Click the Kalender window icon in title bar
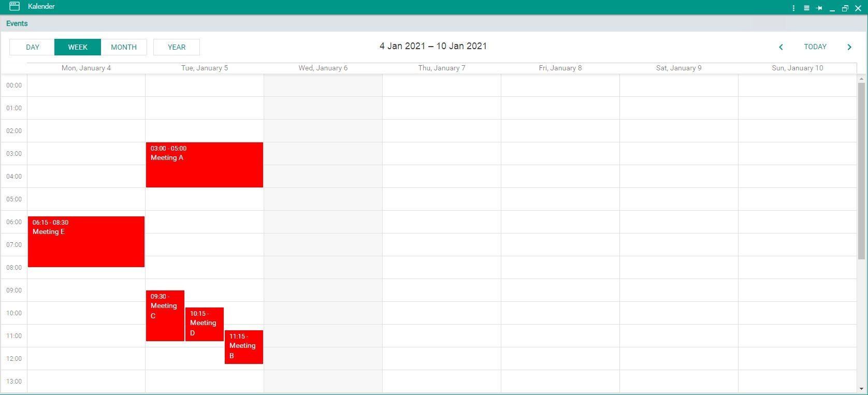This screenshot has width=868, height=395. (x=15, y=7)
